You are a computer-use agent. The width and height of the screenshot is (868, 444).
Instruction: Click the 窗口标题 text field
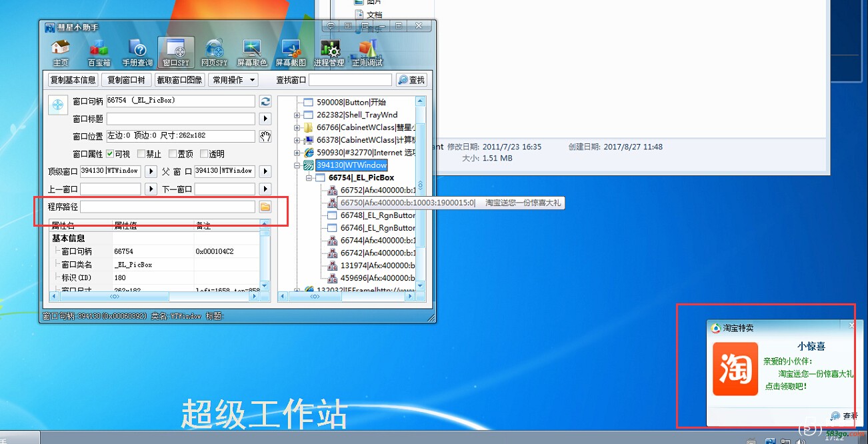[x=181, y=119]
